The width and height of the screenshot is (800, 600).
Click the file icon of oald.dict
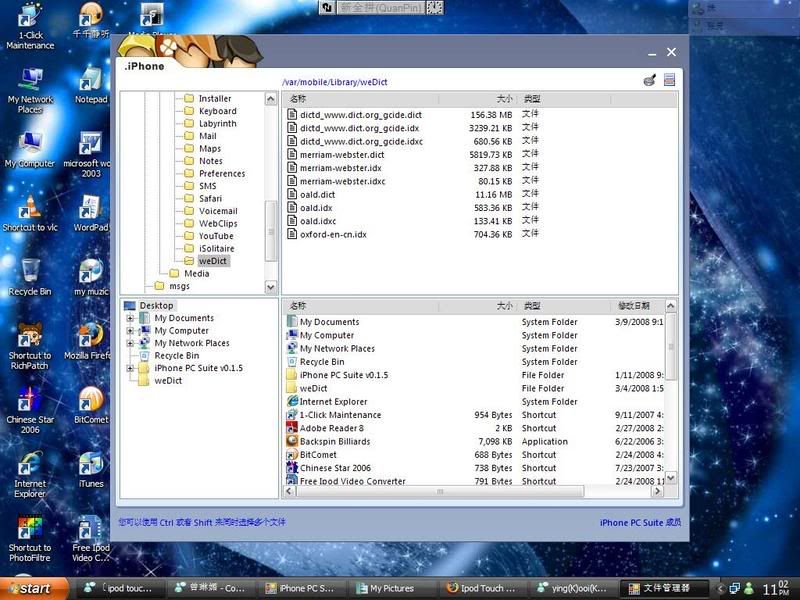pyautogui.click(x=292, y=194)
